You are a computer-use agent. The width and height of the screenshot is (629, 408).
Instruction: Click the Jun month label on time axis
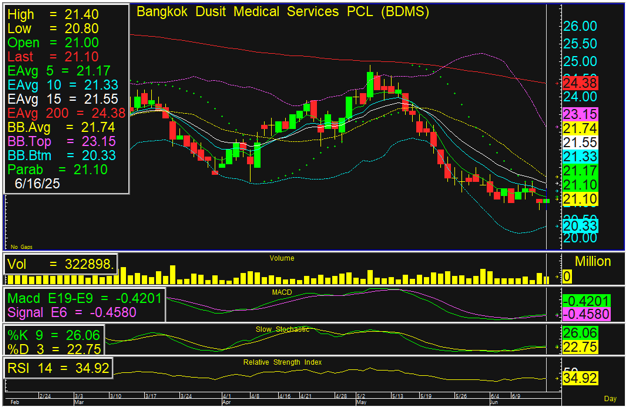click(x=493, y=402)
